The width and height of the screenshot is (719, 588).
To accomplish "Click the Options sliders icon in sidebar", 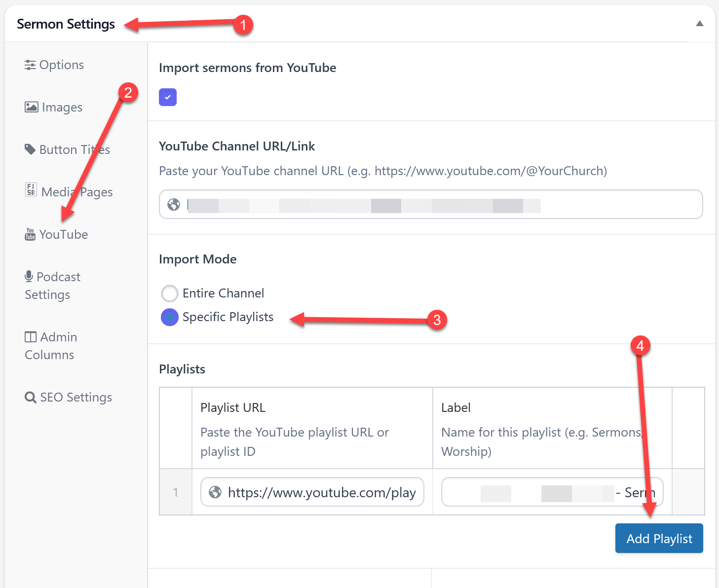I will [x=30, y=65].
